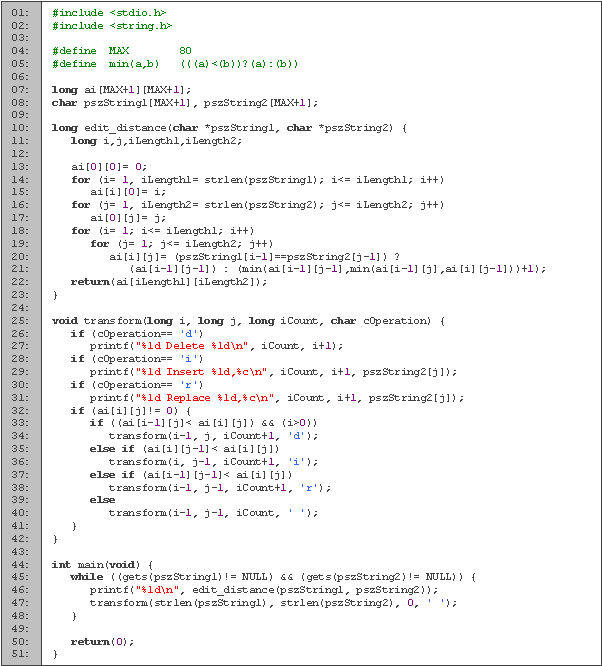This screenshot has height=666, width=602.
Task: Click "if (cOperation== 'd')" line
Action: click(x=137, y=334)
